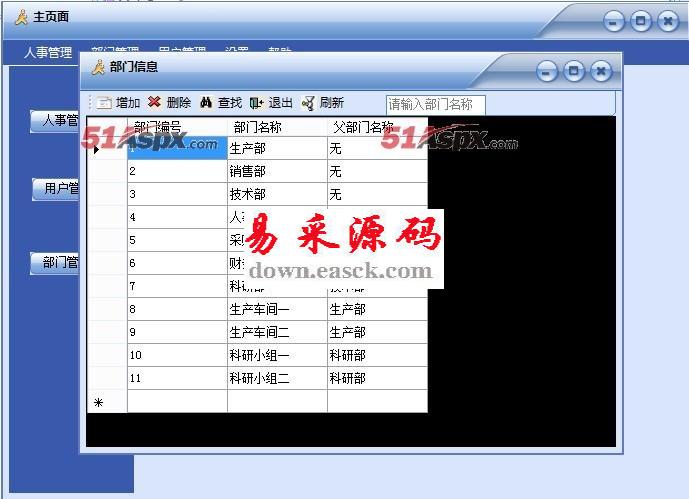Minimize the 部门信息 window
The height and width of the screenshot is (499, 689).
546,71
